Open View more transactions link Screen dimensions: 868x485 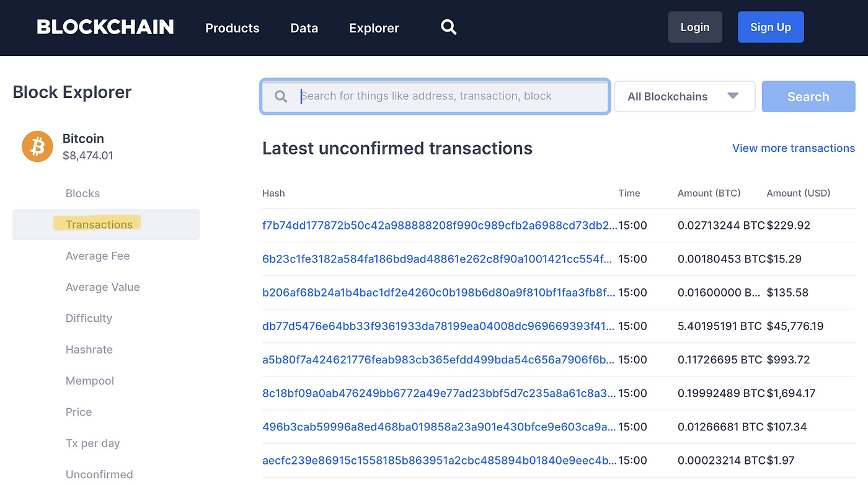[794, 148]
